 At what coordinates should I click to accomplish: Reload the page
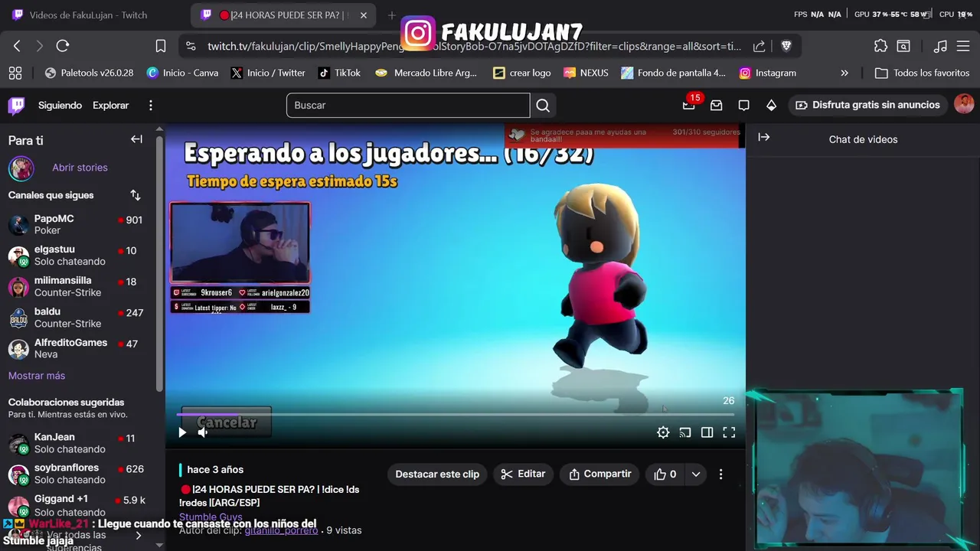(63, 46)
